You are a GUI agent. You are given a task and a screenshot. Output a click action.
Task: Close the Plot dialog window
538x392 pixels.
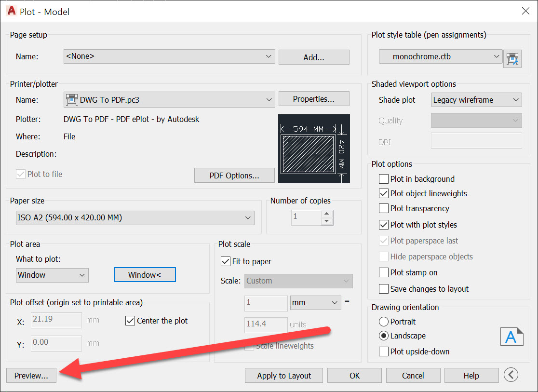(525, 11)
